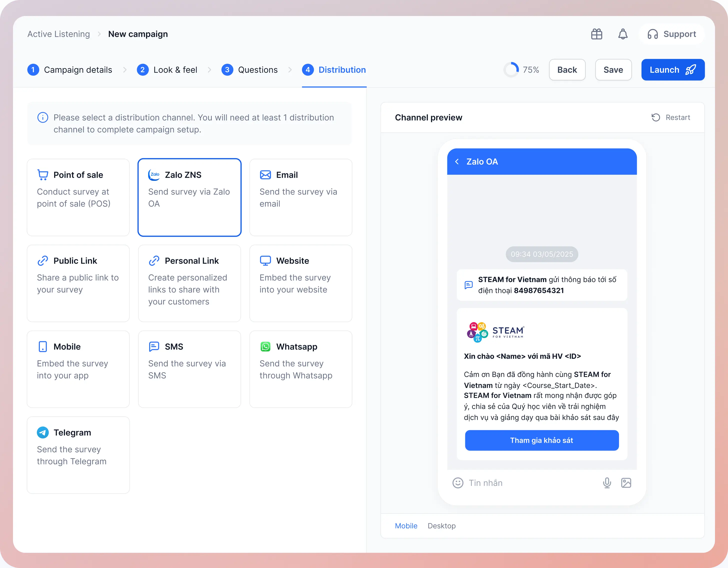Viewport: 728px width, 568px height.
Task: Open the Questions step
Action: coord(250,70)
